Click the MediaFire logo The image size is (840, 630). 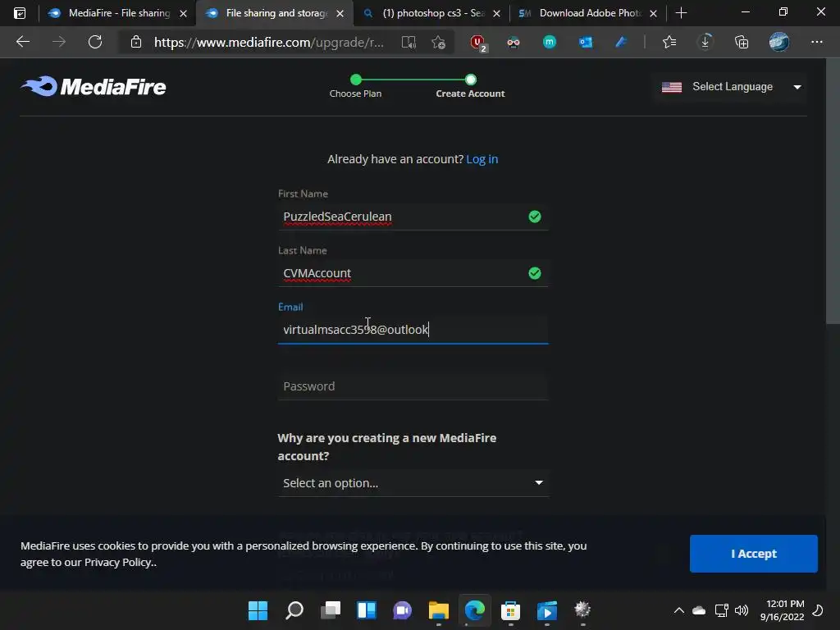tap(94, 86)
